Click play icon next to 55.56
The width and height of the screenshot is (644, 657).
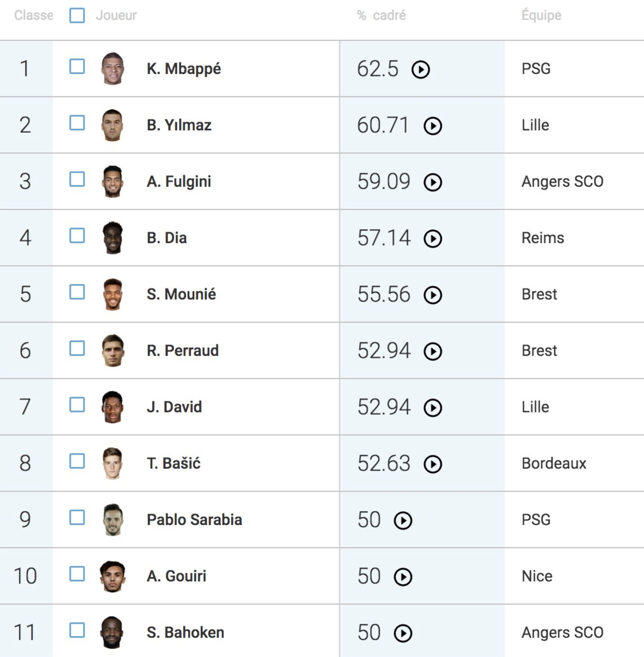(433, 295)
